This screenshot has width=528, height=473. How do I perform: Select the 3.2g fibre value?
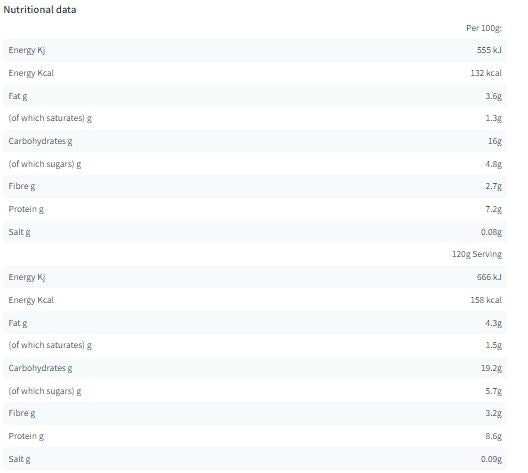494,413
